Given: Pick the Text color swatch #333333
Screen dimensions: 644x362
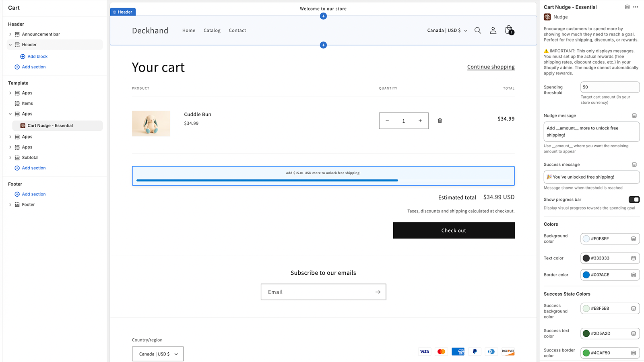Looking at the screenshot, I should pos(586,258).
